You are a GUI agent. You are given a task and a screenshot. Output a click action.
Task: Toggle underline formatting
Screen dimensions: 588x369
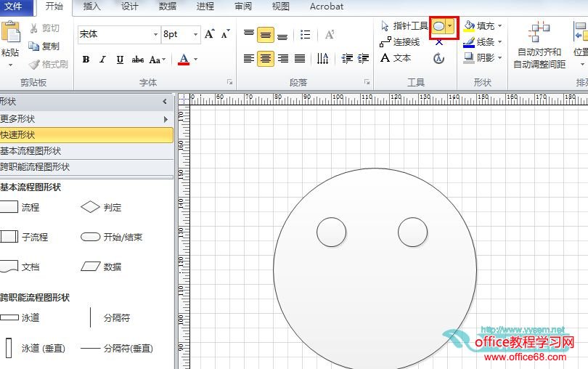coord(120,60)
